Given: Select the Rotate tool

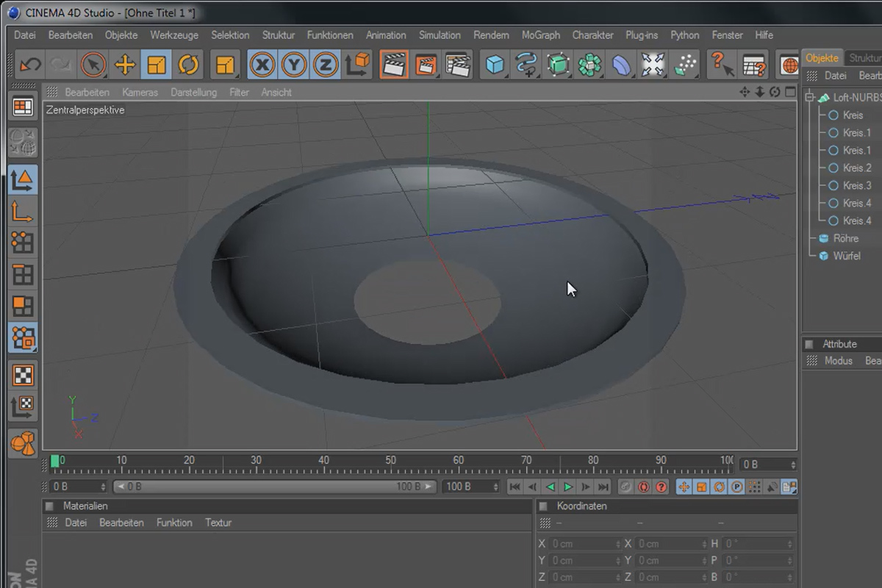Looking at the screenshot, I should 188,65.
